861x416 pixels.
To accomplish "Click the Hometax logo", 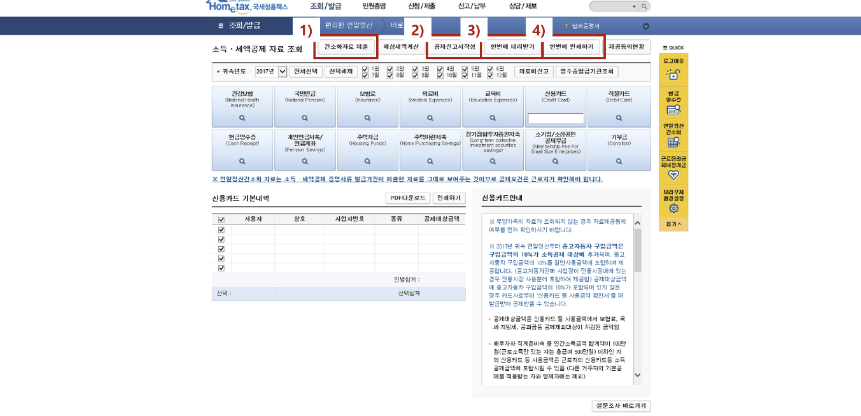I will [247, 6].
